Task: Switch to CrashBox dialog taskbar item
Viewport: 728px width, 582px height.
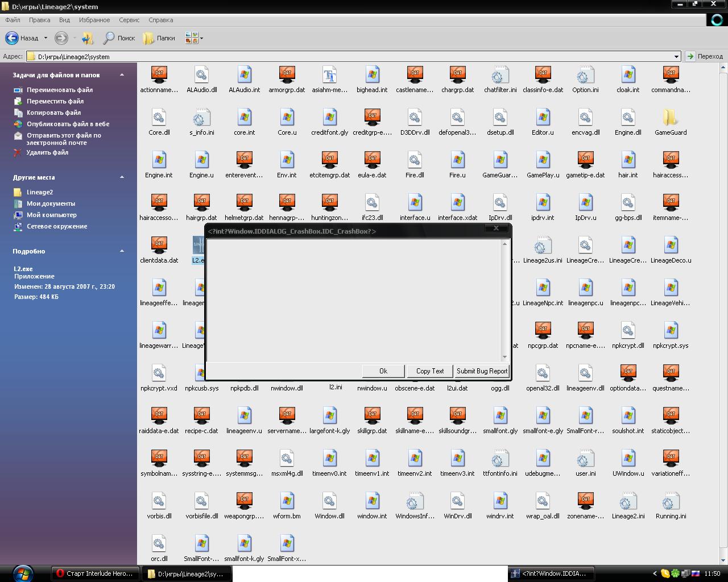Action: pos(552,573)
